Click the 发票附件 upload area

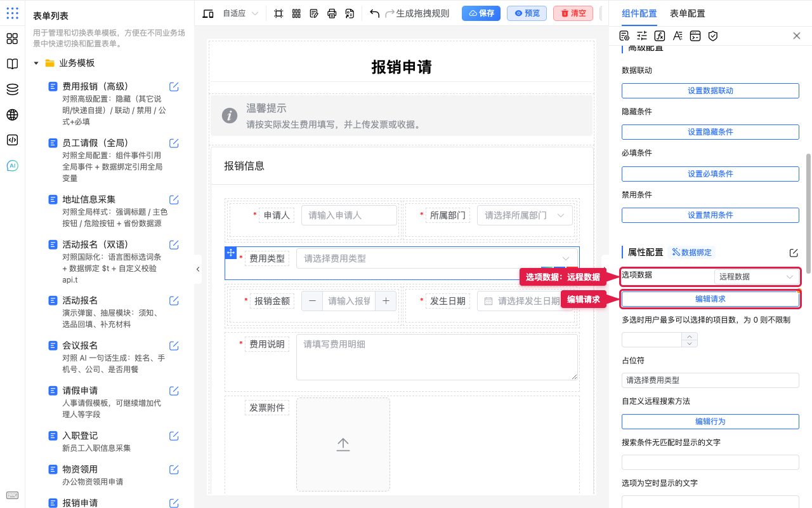(343, 444)
